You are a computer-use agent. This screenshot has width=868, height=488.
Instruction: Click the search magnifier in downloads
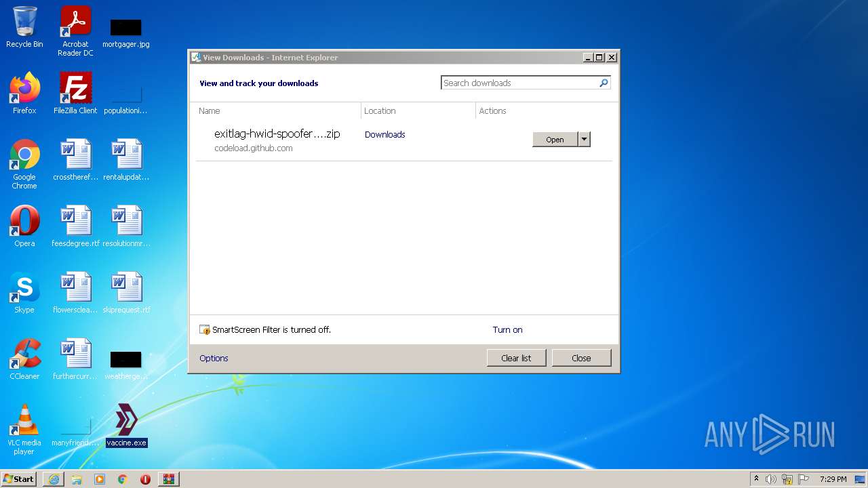604,83
